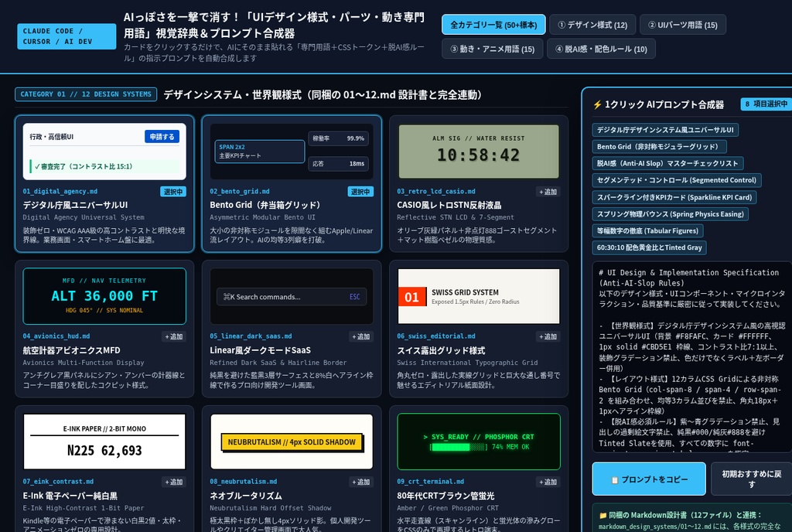Click the スイス露出グリッド様式 card title
Viewport: 792px width, 532px height.
[x=441, y=350]
